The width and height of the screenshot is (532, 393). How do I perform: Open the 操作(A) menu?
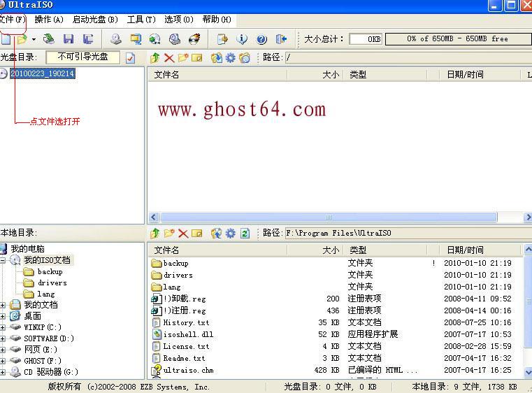point(49,20)
